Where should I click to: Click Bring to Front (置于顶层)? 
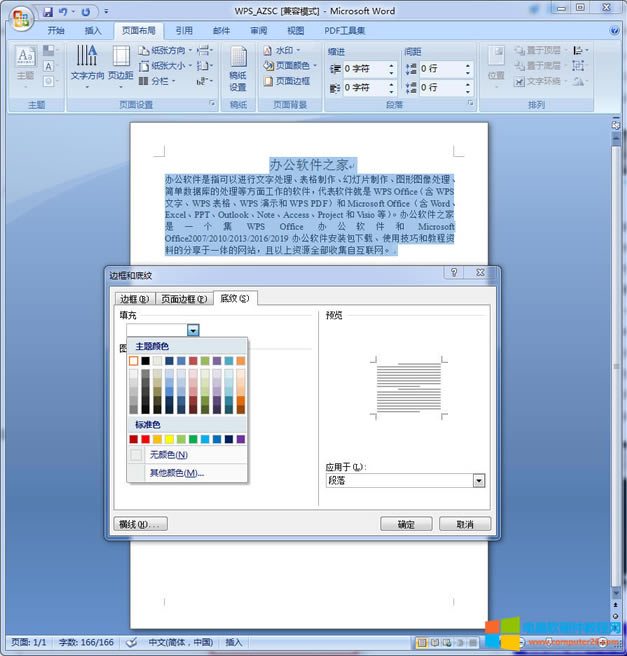pos(540,50)
